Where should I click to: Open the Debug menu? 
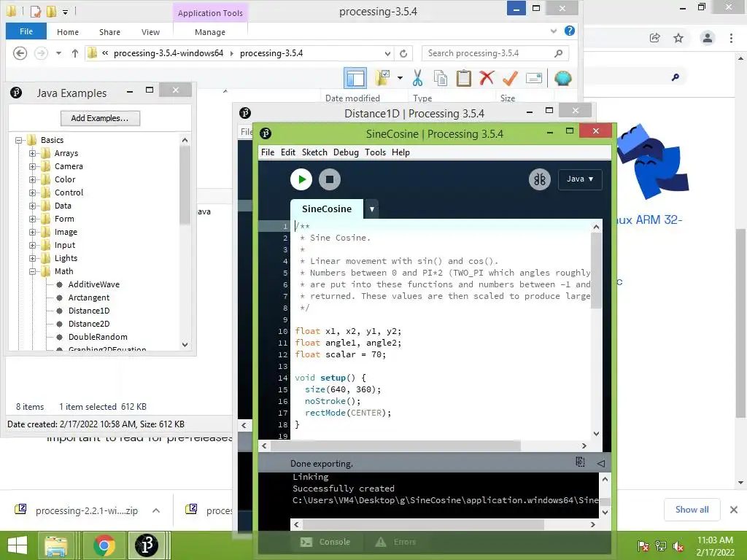pos(346,152)
